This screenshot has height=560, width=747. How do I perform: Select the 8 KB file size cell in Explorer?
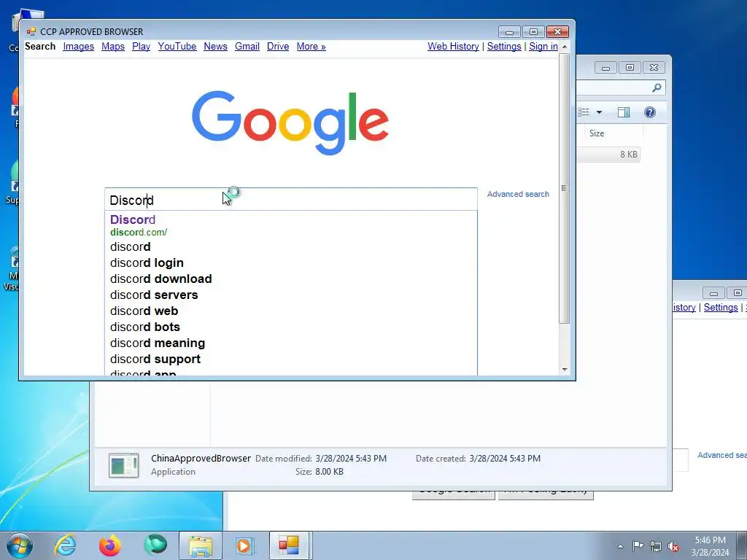(629, 155)
